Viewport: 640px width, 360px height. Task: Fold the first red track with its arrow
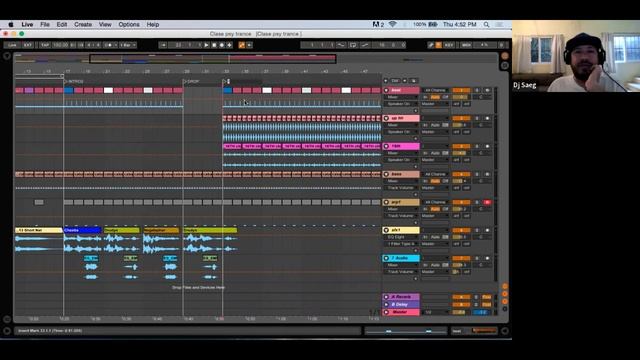click(x=386, y=90)
